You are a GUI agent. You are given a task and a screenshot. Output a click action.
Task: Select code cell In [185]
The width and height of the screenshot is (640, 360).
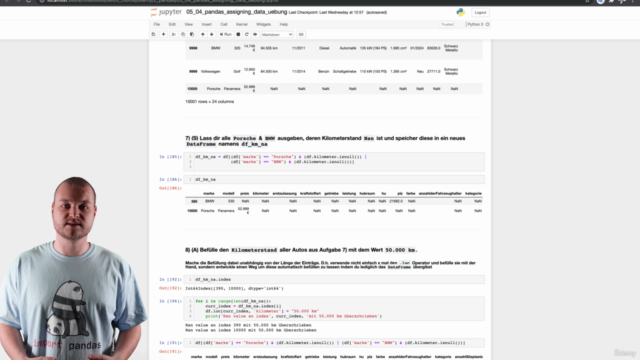tap(334, 162)
